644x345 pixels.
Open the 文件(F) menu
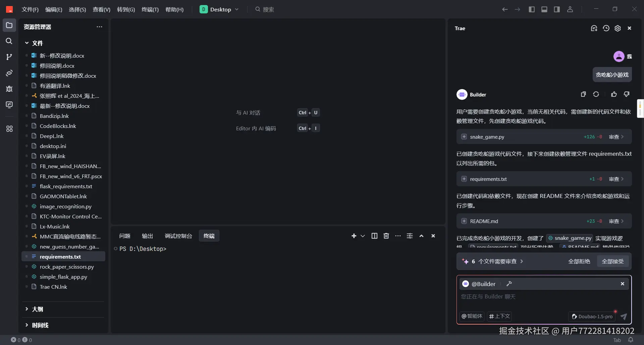coord(30,10)
